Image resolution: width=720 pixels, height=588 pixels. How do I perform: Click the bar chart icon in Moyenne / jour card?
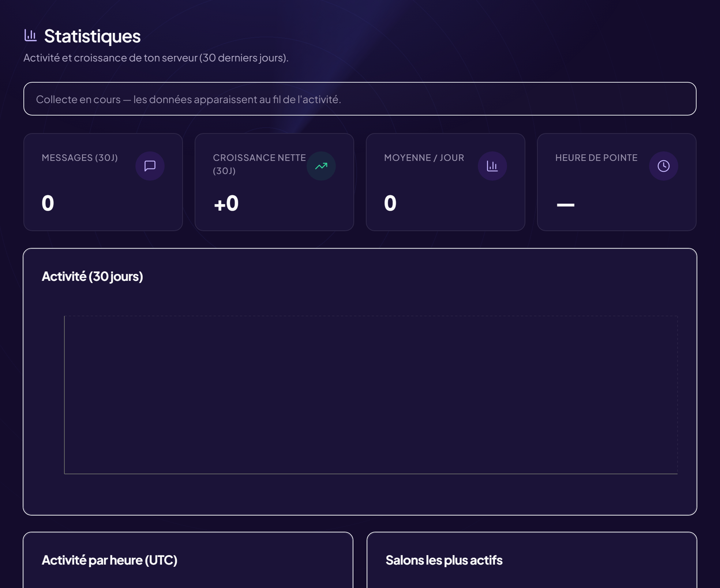click(492, 166)
